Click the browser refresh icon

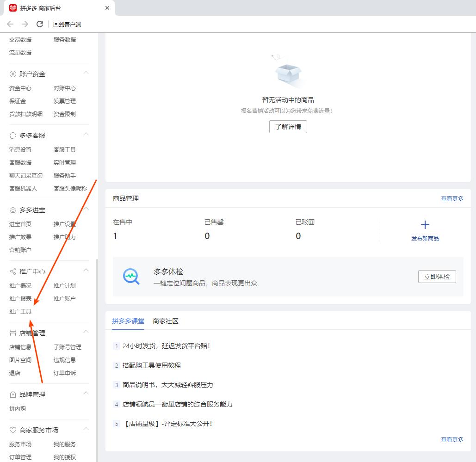pyautogui.click(x=40, y=24)
